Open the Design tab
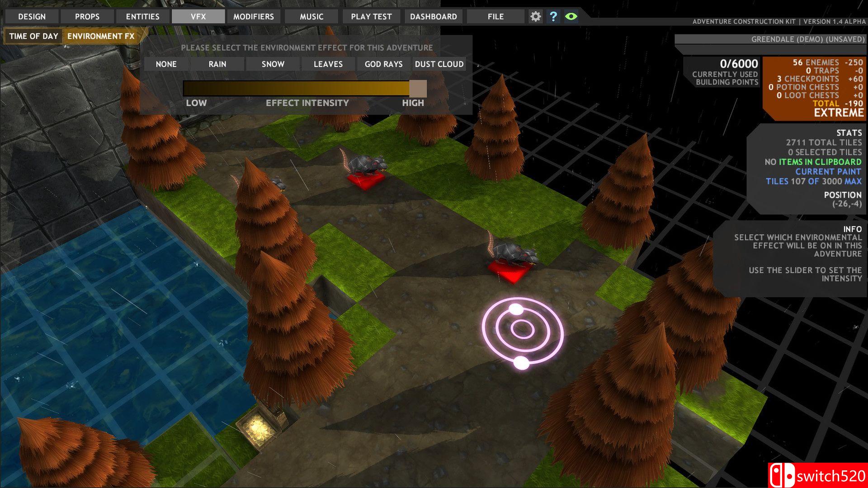Screen dimensions: 868x488 coord(32,17)
